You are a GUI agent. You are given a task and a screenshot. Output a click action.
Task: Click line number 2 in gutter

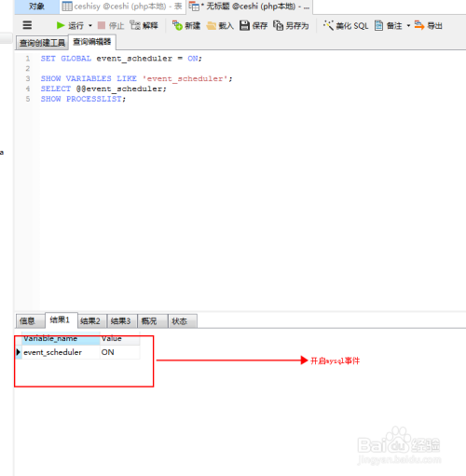pyautogui.click(x=28, y=69)
